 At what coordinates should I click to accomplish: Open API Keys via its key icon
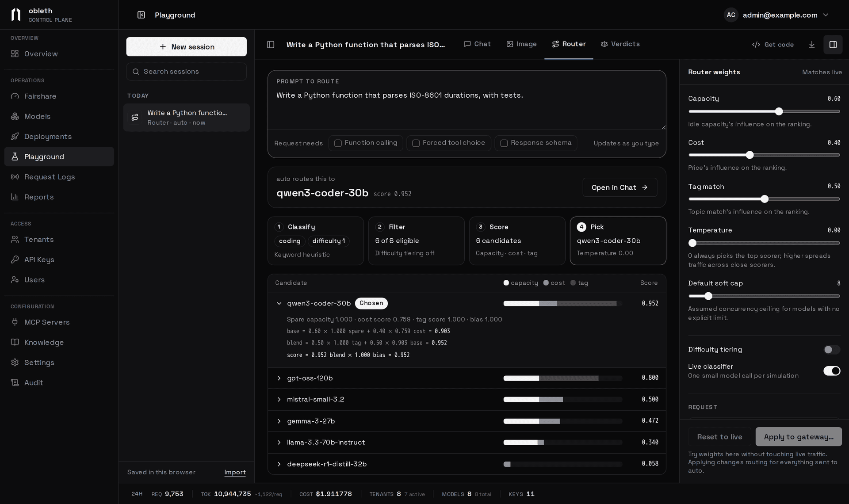click(15, 260)
